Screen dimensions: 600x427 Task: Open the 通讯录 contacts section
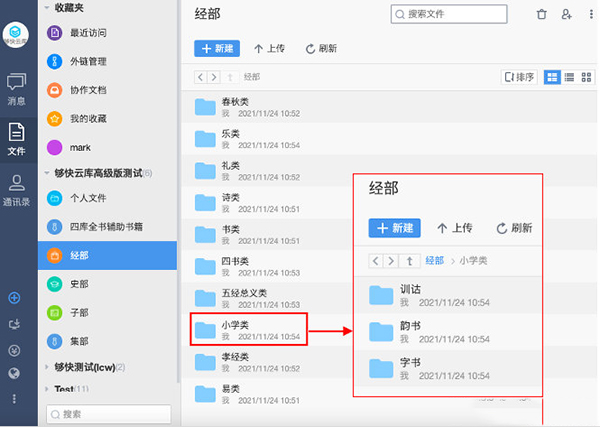[x=16, y=190]
